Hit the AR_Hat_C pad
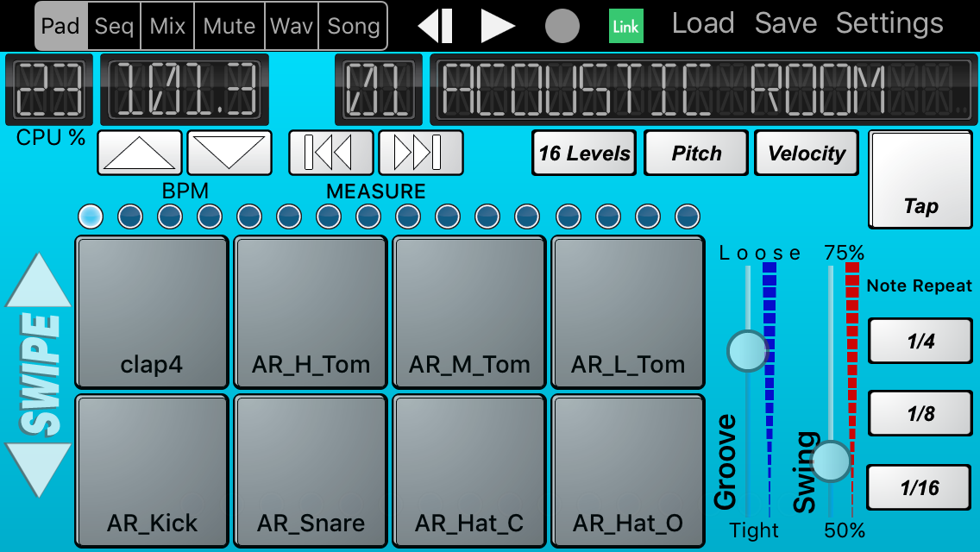 click(469, 471)
